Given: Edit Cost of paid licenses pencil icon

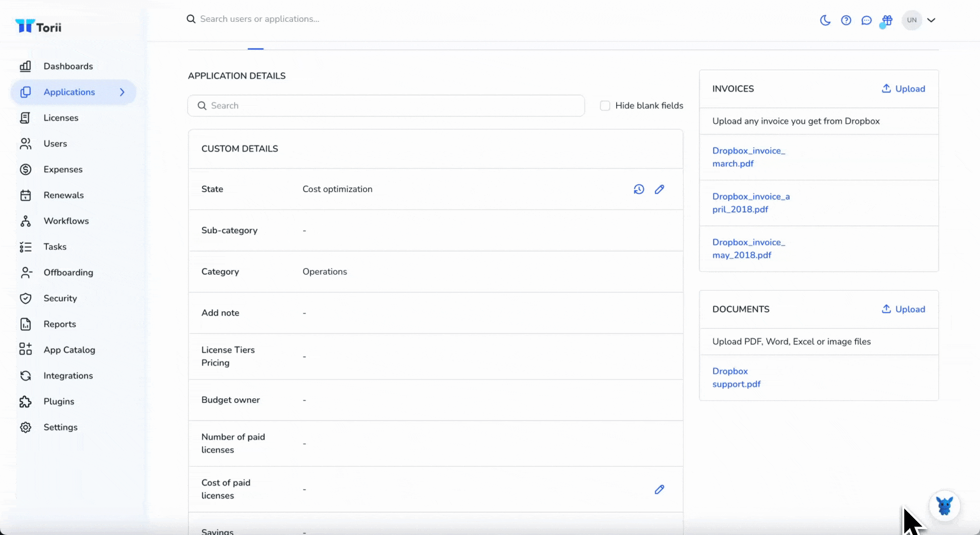Looking at the screenshot, I should click(x=659, y=489).
